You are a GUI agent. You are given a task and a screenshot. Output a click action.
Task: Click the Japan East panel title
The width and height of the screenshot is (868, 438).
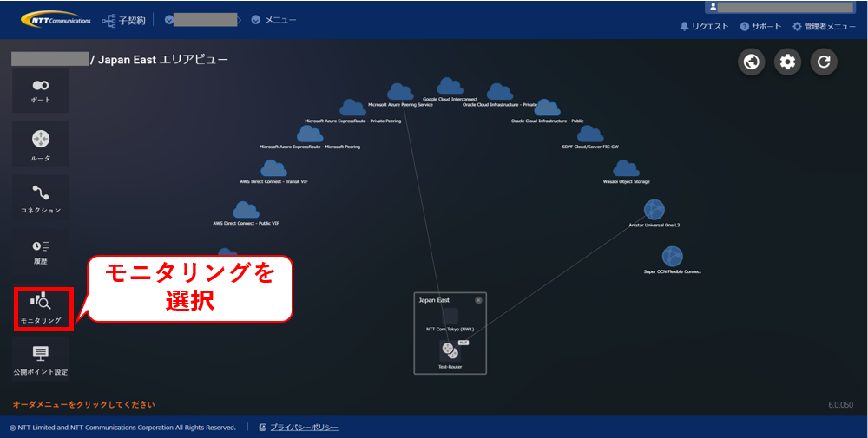coord(434,300)
